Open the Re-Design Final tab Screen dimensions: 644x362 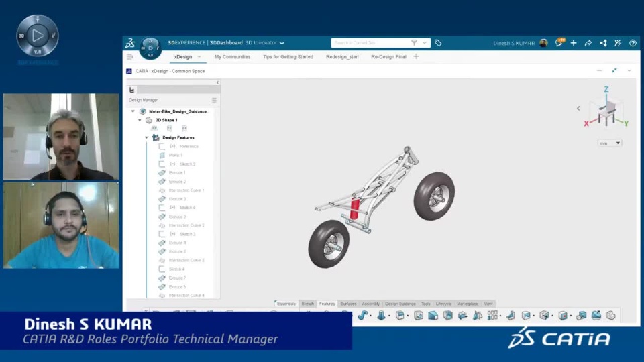coord(388,56)
